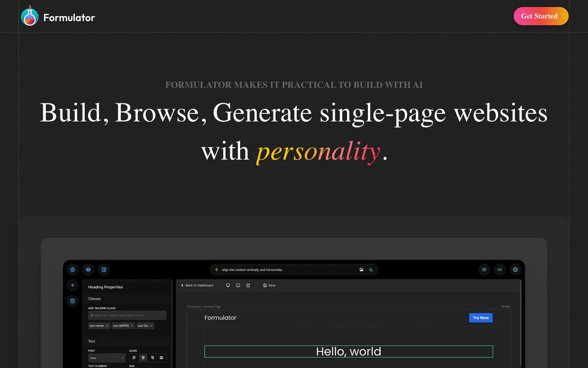
Task: Remove the text-center class tag
Action: [x=107, y=326]
